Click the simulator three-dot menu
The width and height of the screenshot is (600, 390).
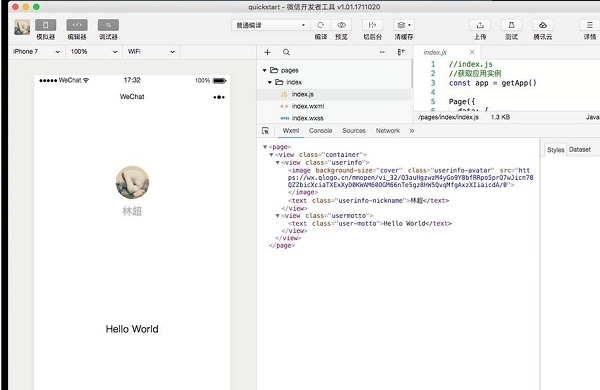[219, 97]
